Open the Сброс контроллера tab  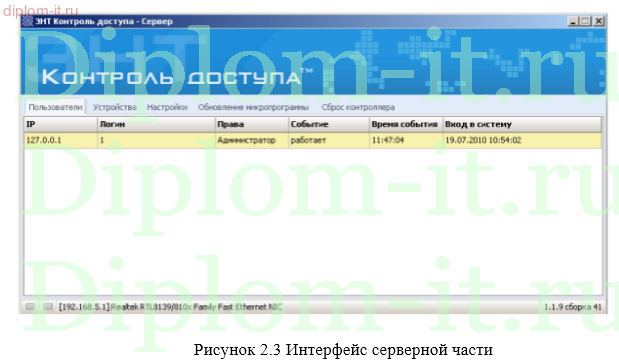click(358, 107)
